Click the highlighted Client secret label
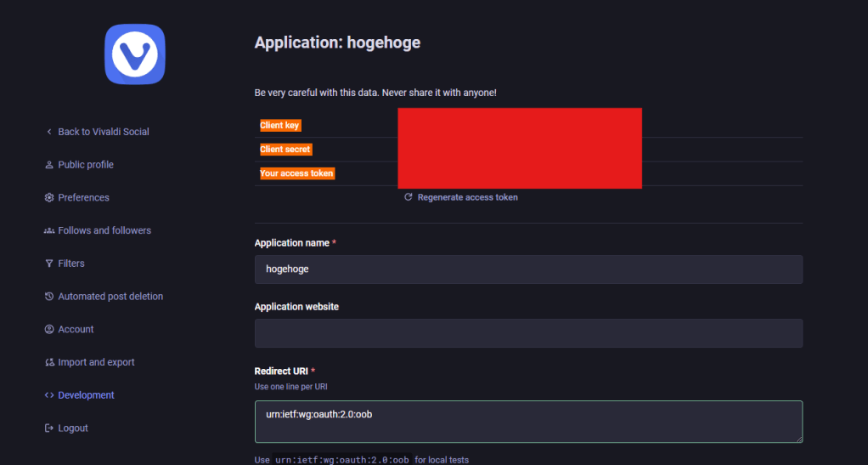The width and height of the screenshot is (868, 465). coord(285,150)
